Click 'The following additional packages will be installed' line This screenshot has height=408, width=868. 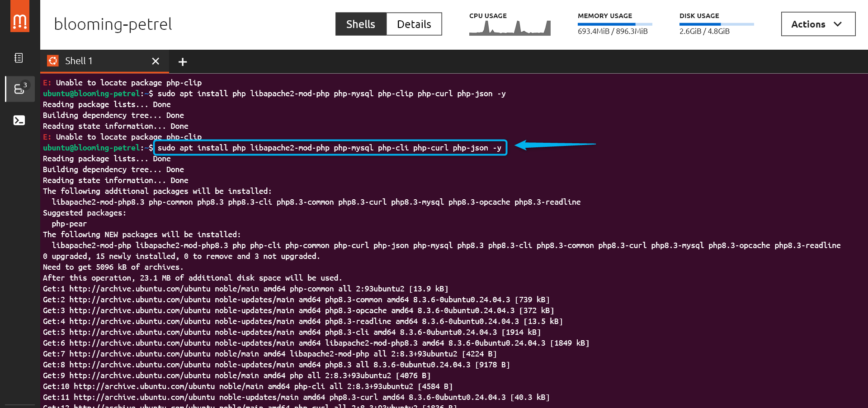(x=157, y=191)
